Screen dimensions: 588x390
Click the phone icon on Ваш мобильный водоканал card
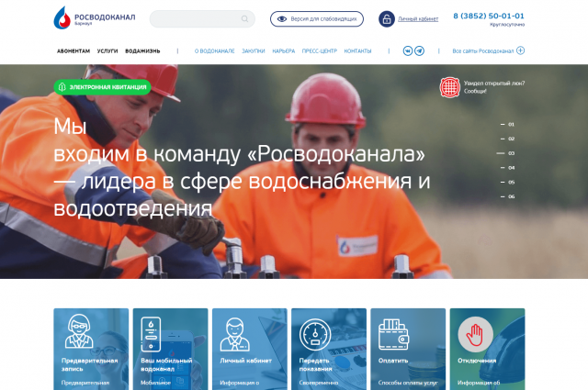(x=151, y=334)
